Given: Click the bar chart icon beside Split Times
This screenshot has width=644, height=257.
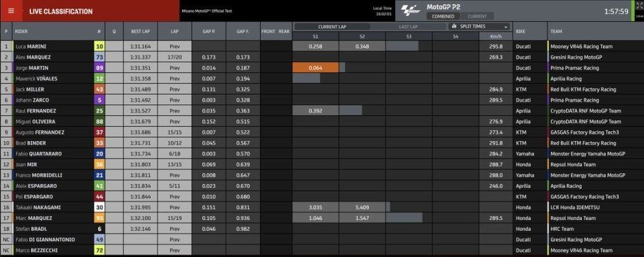Looking at the screenshot, I should pos(454,26).
